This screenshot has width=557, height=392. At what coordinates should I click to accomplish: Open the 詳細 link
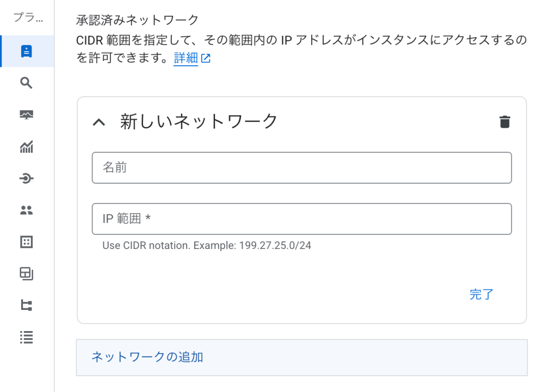click(x=186, y=58)
